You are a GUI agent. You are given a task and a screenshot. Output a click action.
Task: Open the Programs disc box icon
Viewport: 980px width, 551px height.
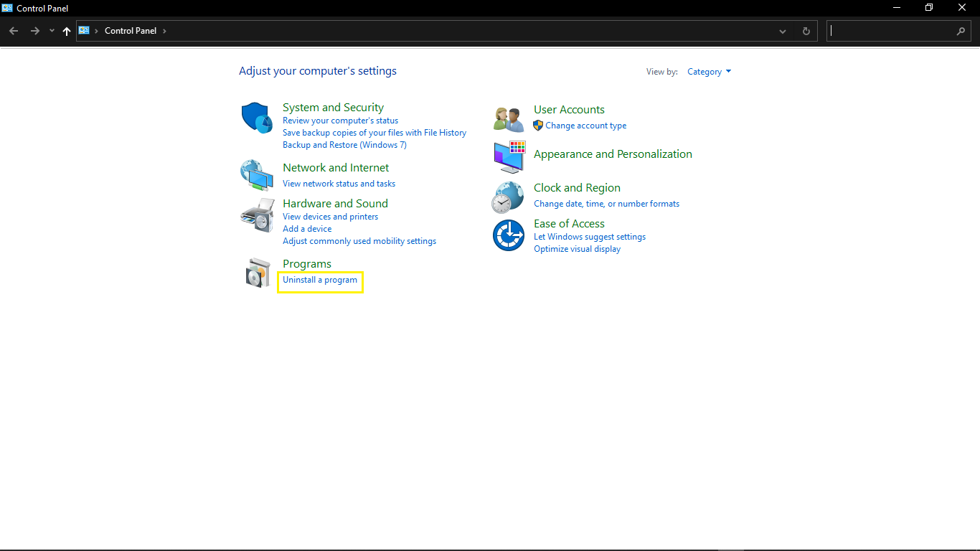coord(257,273)
